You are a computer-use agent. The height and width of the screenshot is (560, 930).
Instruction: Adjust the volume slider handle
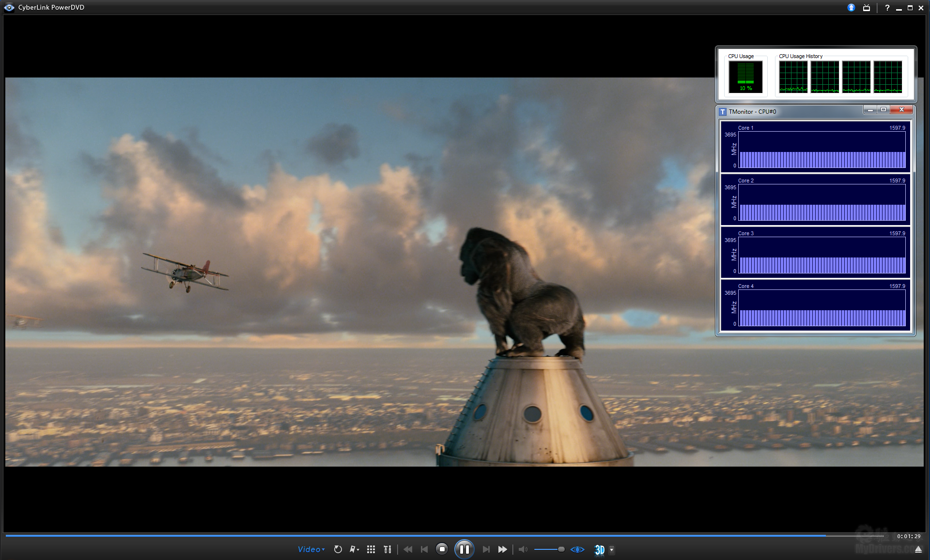coord(561,549)
